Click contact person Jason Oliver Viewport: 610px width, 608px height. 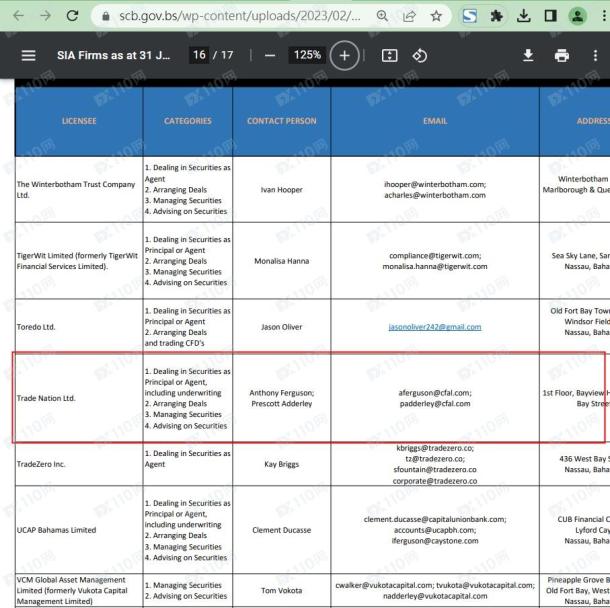click(282, 327)
